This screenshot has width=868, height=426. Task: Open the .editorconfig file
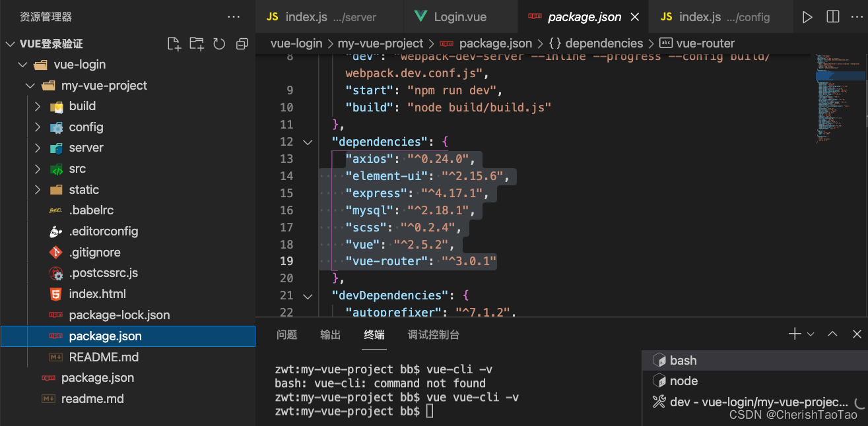tap(127, 231)
